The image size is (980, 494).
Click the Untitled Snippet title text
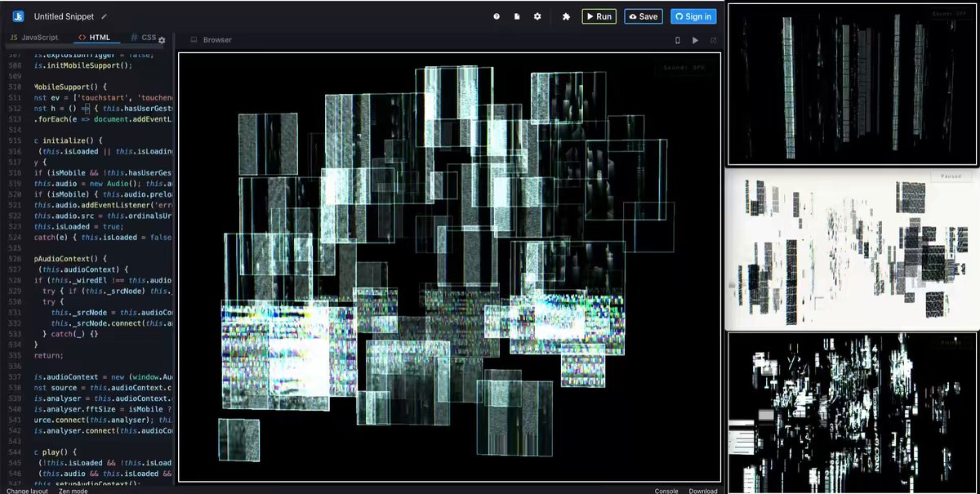coord(65,16)
